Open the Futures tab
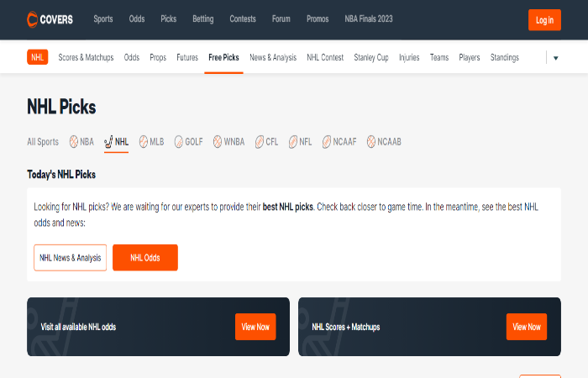 click(x=187, y=57)
